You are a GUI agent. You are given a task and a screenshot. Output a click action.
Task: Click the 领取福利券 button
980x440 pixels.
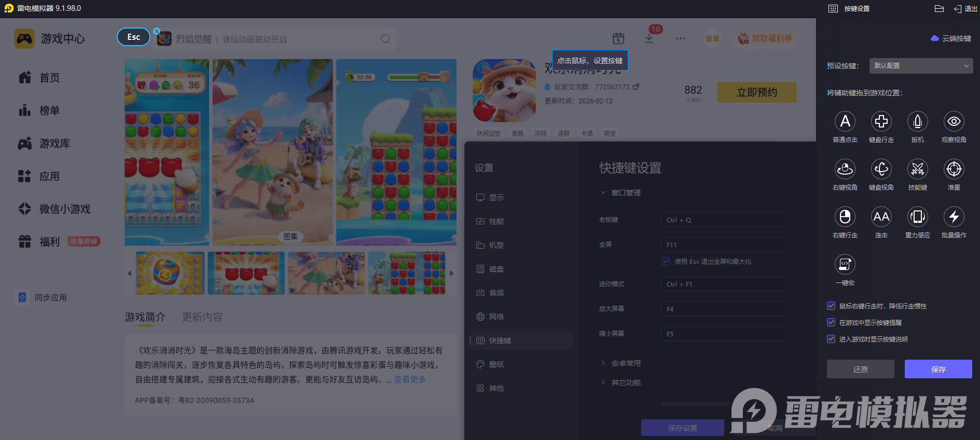(x=765, y=38)
